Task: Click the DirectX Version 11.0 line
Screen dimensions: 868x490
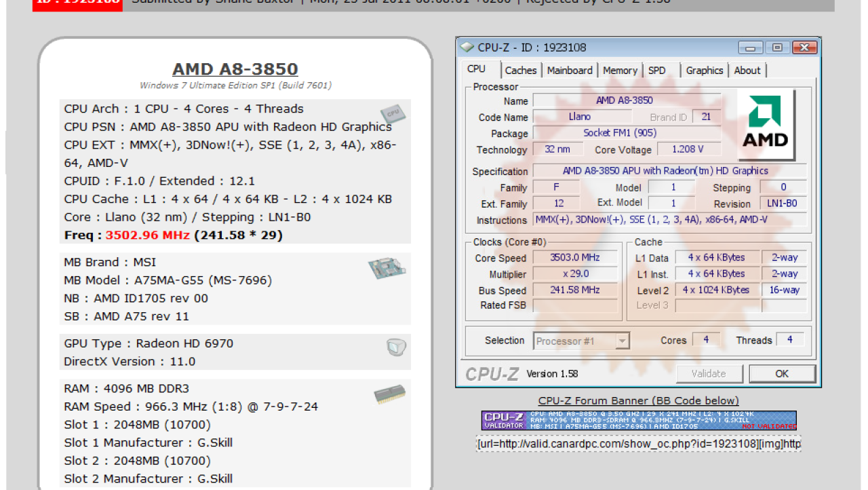Action: (130, 362)
